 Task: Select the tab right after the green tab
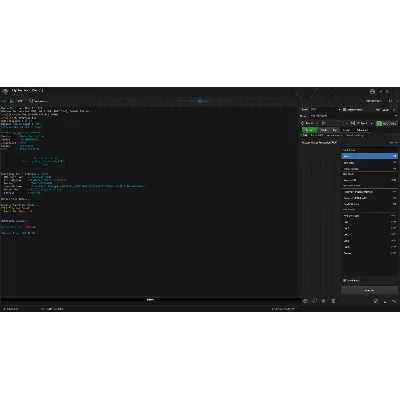323,130
